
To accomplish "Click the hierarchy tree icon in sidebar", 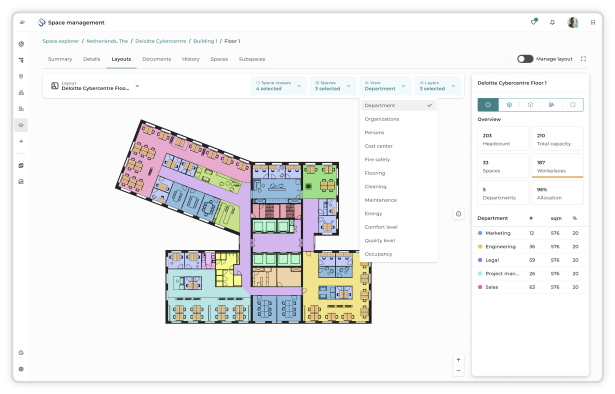I will (x=21, y=60).
